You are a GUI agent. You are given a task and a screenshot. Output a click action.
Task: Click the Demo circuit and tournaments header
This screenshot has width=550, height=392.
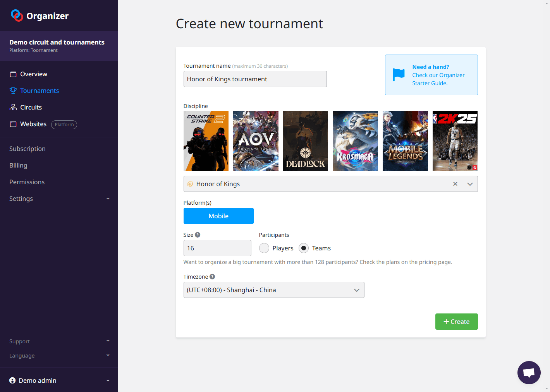click(x=59, y=46)
